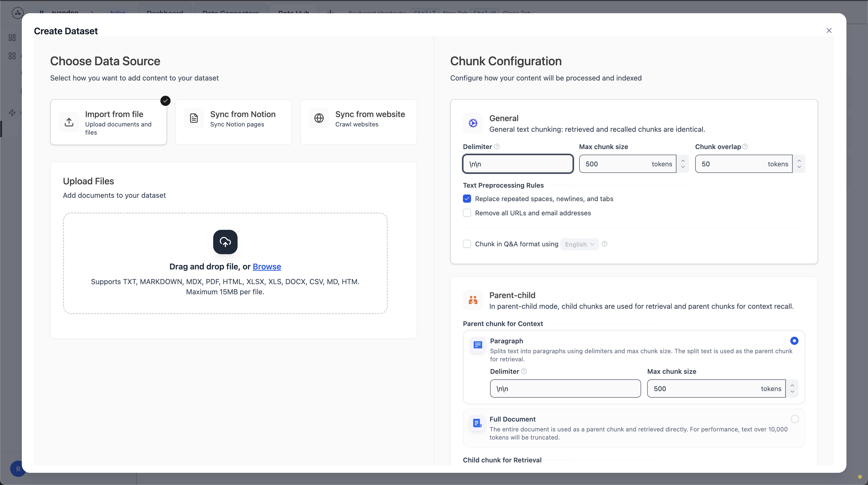Increase Chunk overlap with up arrow
The width and height of the screenshot is (868, 485).
click(x=799, y=160)
